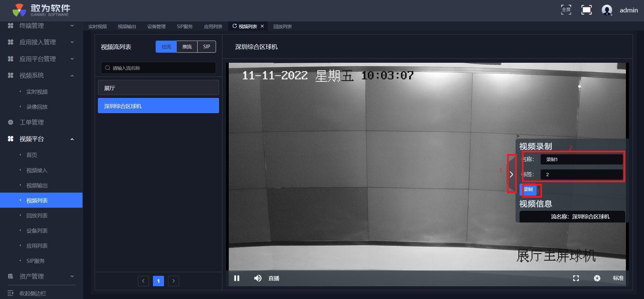Mute the video speaker icon

coord(258,278)
